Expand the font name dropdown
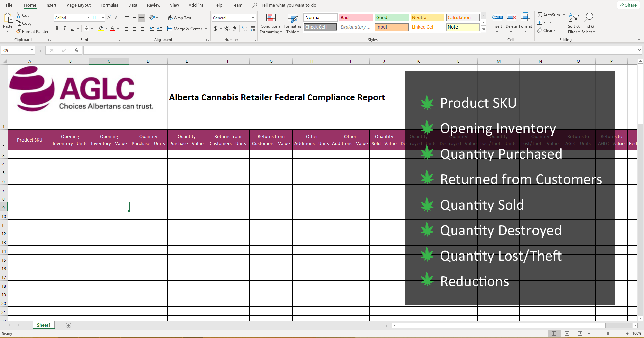 pos(88,18)
